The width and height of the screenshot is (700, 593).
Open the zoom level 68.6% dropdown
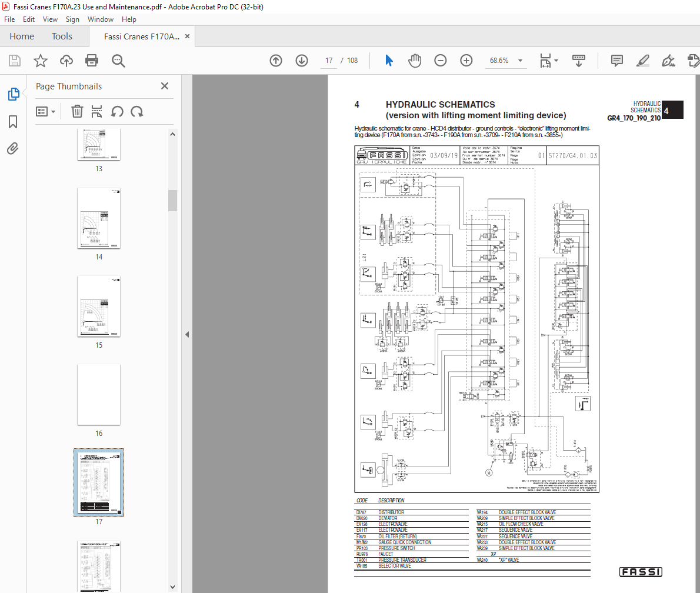(x=520, y=61)
